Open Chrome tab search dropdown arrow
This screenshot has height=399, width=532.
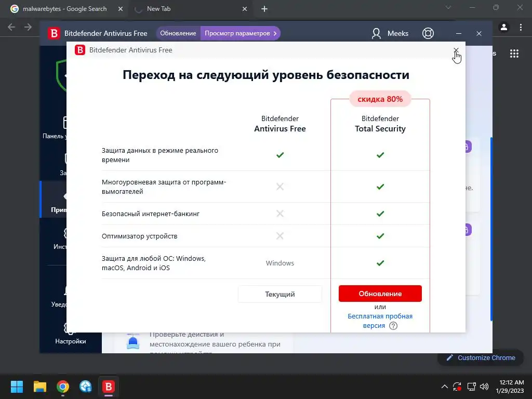pyautogui.click(x=448, y=7)
